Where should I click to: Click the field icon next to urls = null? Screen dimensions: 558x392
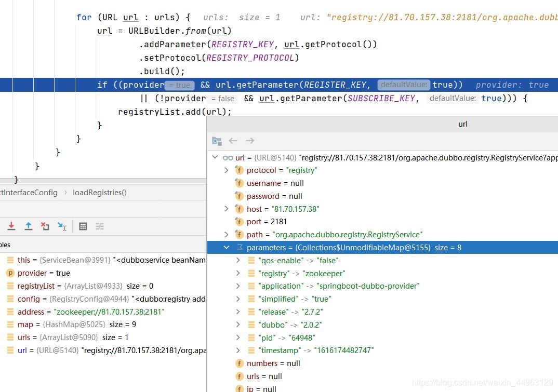click(x=239, y=376)
